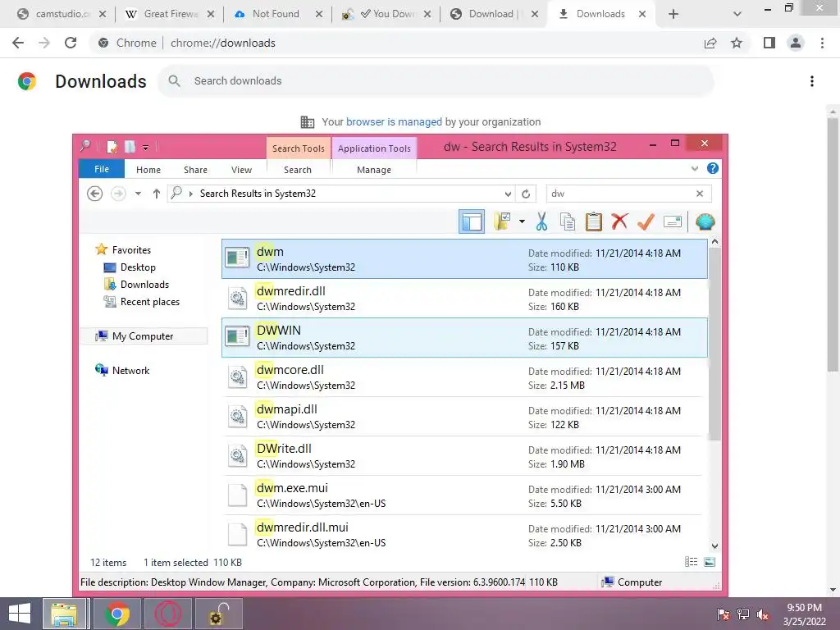The image size is (840, 630).
Task: Open the File ribbon tab
Action: 101,169
